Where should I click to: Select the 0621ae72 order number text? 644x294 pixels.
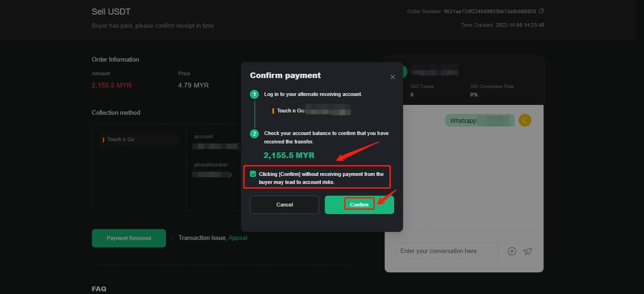(490, 11)
